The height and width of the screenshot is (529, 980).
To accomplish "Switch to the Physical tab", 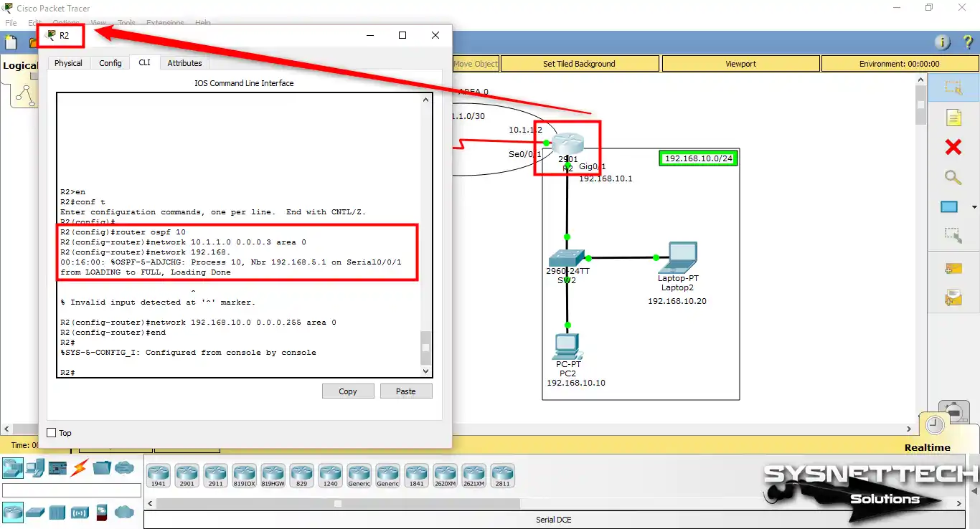I will [68, 63].
